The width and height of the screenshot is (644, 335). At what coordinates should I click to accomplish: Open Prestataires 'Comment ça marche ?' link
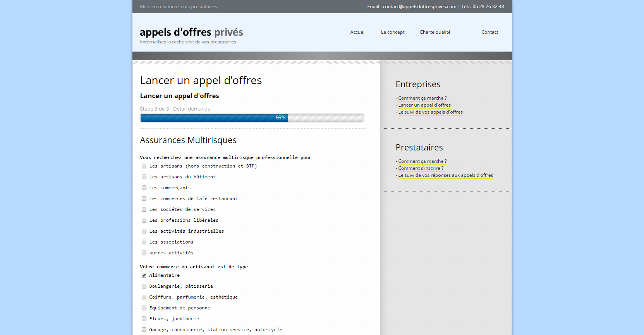(422, 161)
